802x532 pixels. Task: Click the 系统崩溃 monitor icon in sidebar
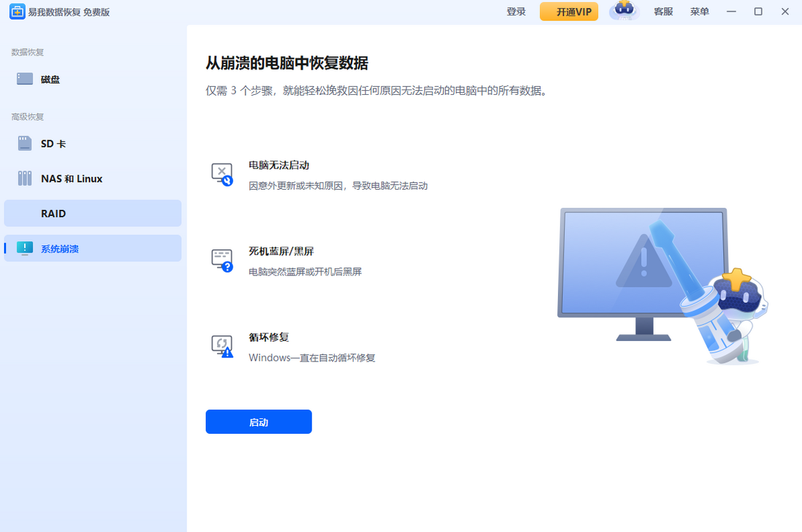[25, 249]
